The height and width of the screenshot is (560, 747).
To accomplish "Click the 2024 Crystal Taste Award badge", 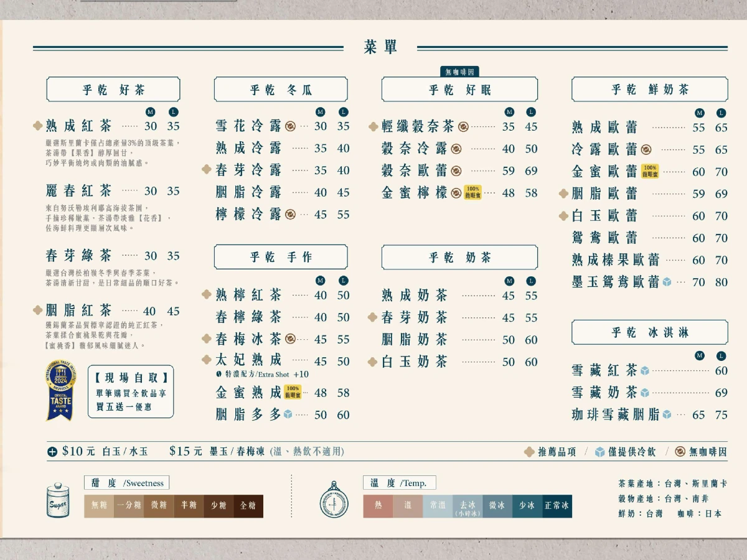I will click(x=60, y=392).
